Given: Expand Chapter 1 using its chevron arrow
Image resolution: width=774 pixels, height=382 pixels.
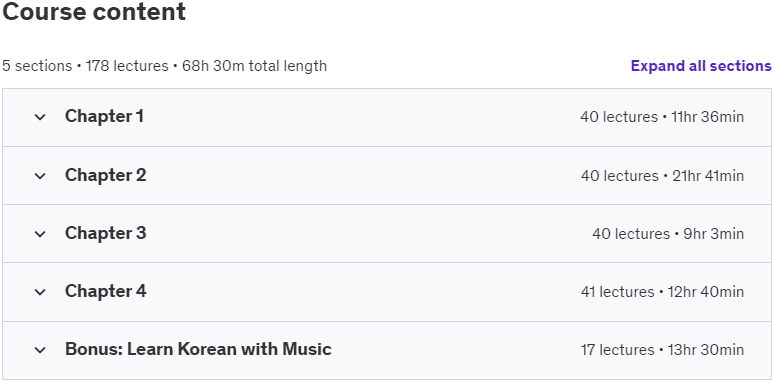Looking at the screenshot, I should (x=40, y=117).
